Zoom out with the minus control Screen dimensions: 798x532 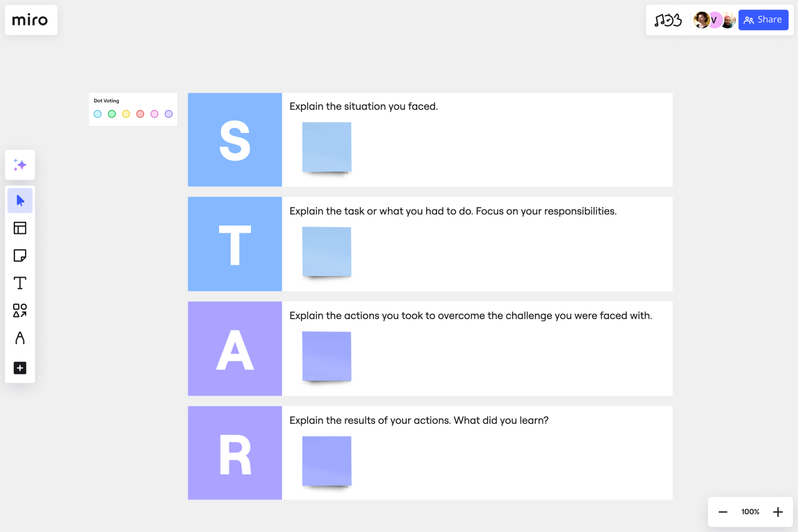pyautogui.click(x=723, y=511)
